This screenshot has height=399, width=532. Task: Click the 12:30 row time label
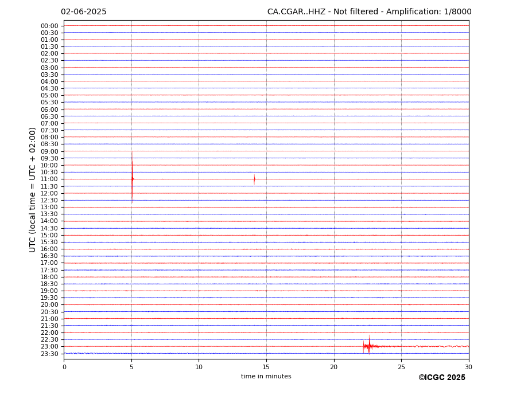point(49,200)
